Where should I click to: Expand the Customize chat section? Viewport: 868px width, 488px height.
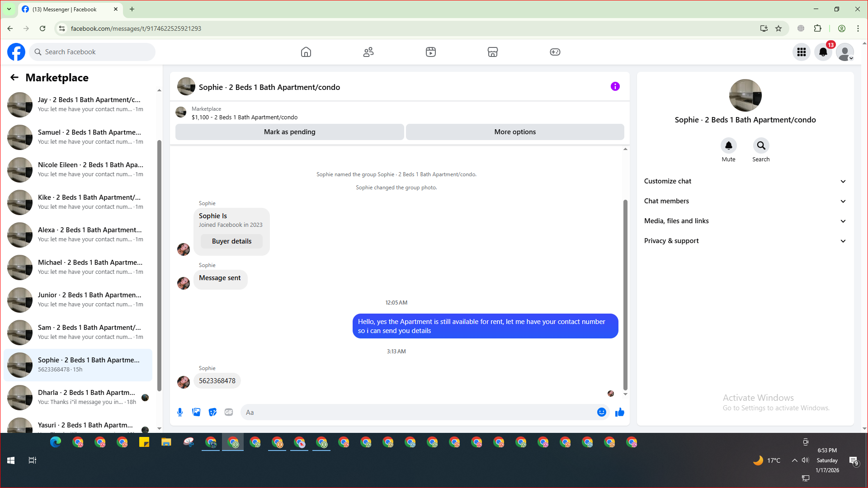(x=745, y=181)
